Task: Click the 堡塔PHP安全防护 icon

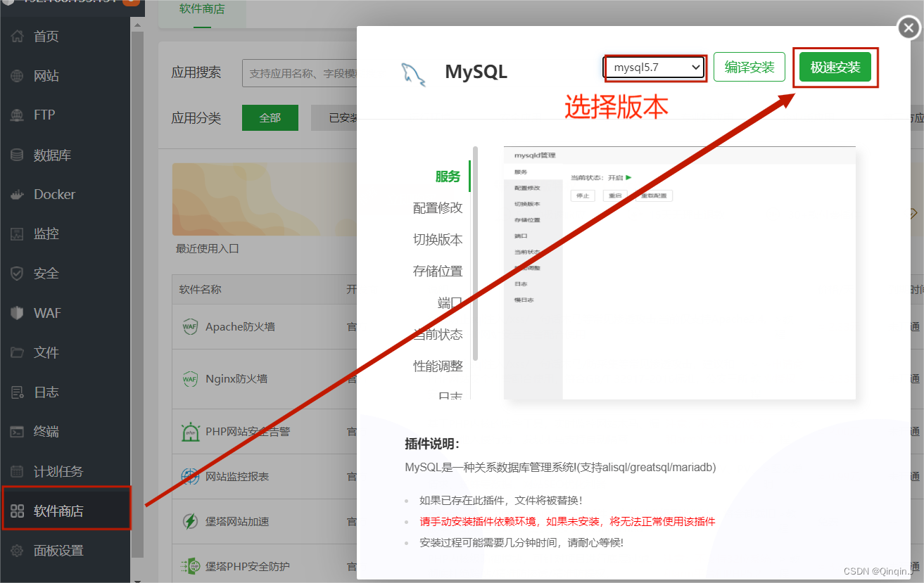Action: (x=190, y=566)
